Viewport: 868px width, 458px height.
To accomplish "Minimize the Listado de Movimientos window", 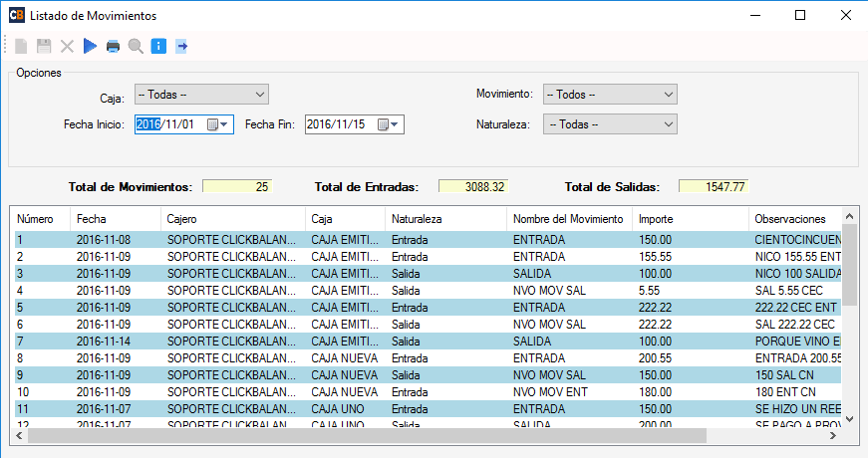I will pos(755,16).
